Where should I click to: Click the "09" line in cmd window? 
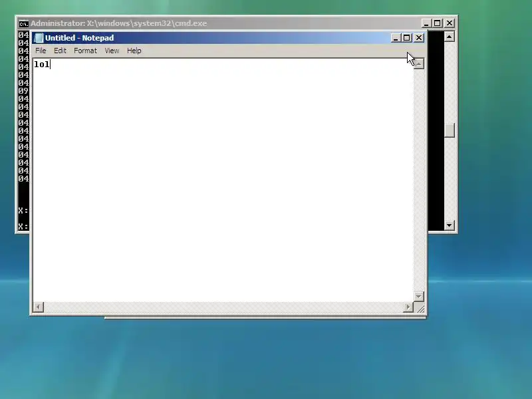point(23,91)
